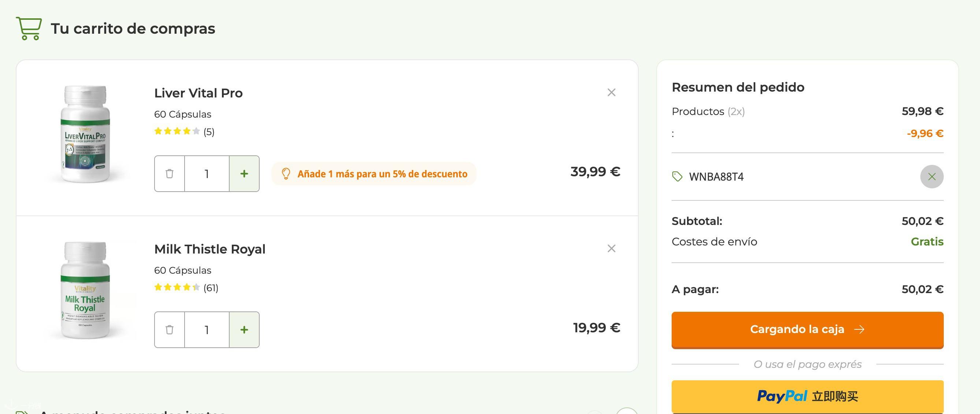Screen dimensions: 980x414
Task: Click the coupon tag icon
Action: (677, 177)
